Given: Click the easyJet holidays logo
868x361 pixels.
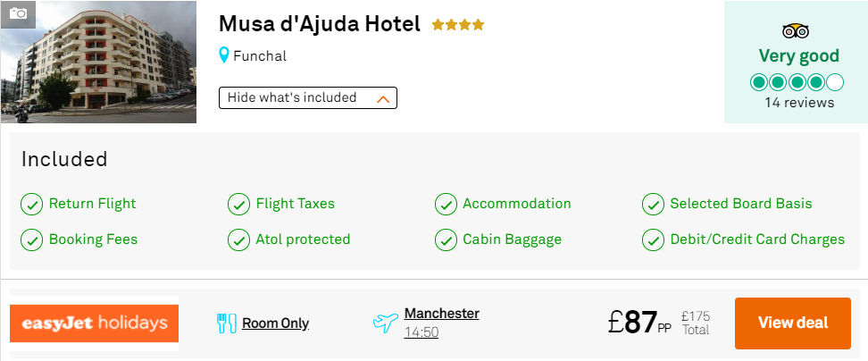Looking at the screenshot, I should (x=94, y=323).
